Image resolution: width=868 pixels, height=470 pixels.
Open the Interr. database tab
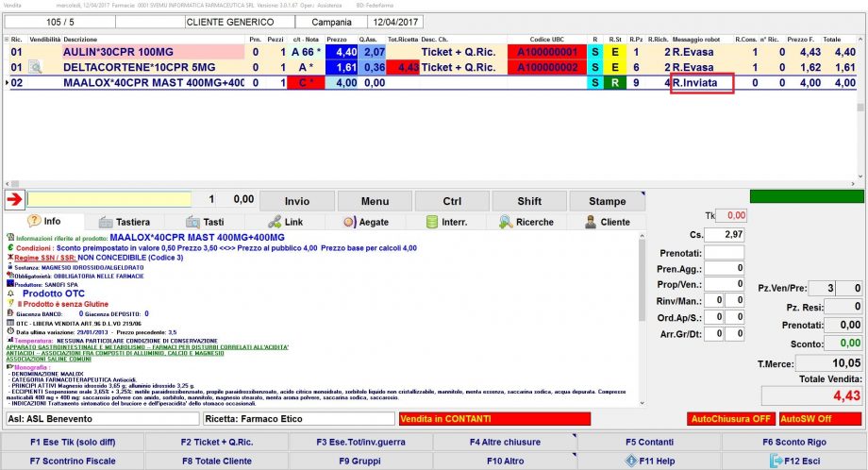[447, 222]
